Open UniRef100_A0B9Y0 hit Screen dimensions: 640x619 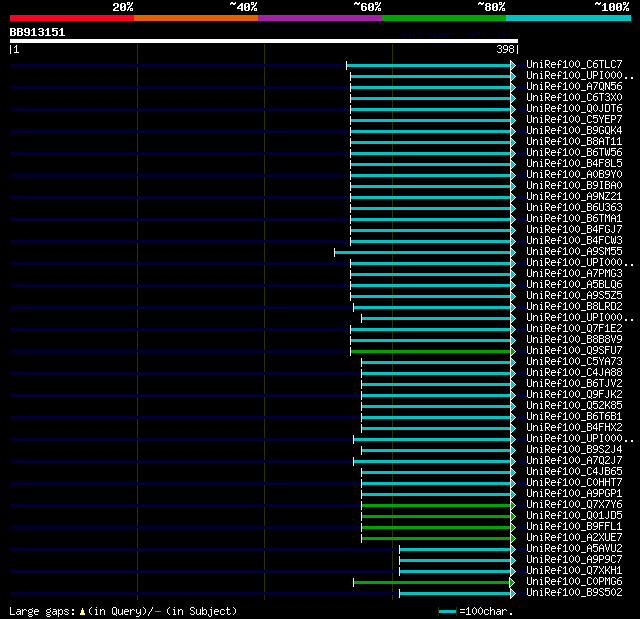[x=574, y=175]
